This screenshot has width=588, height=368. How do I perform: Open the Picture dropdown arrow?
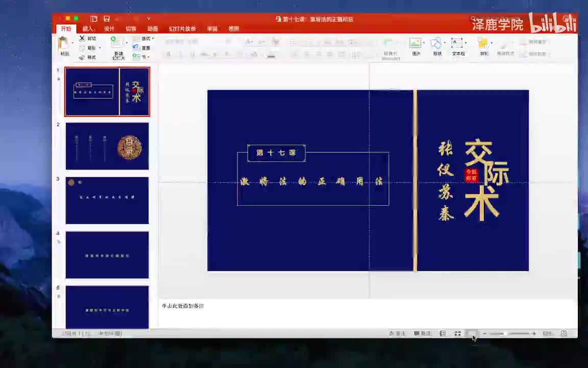click(x=424, y=43)
